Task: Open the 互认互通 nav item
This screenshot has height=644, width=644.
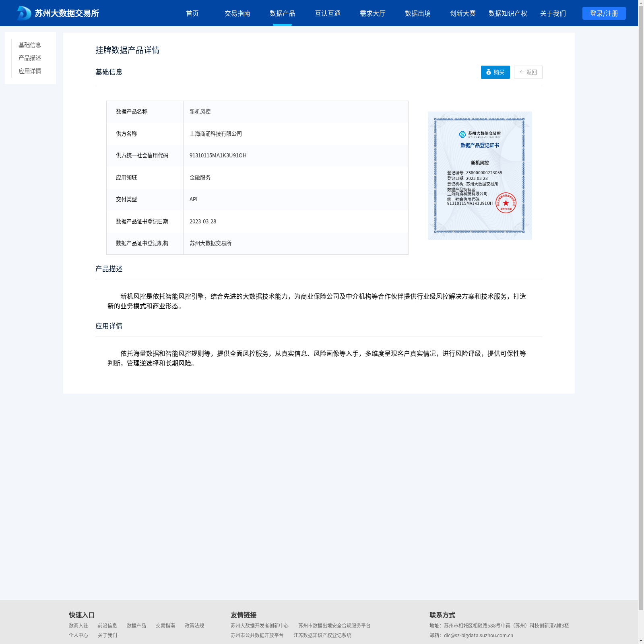Action: tap(328, 13)
